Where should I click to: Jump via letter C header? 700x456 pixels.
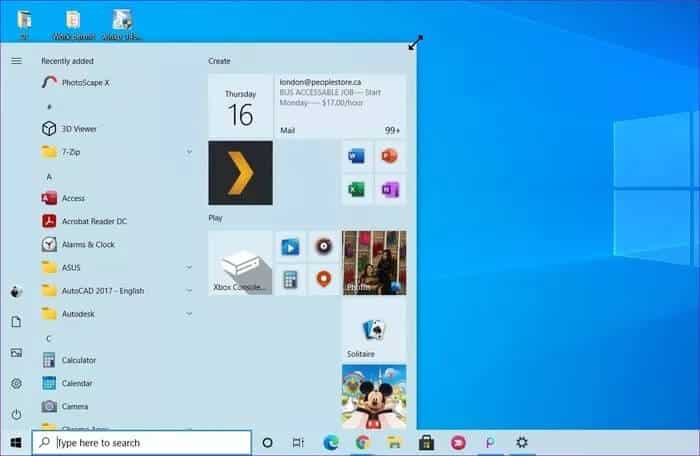[x=49, y=339]
